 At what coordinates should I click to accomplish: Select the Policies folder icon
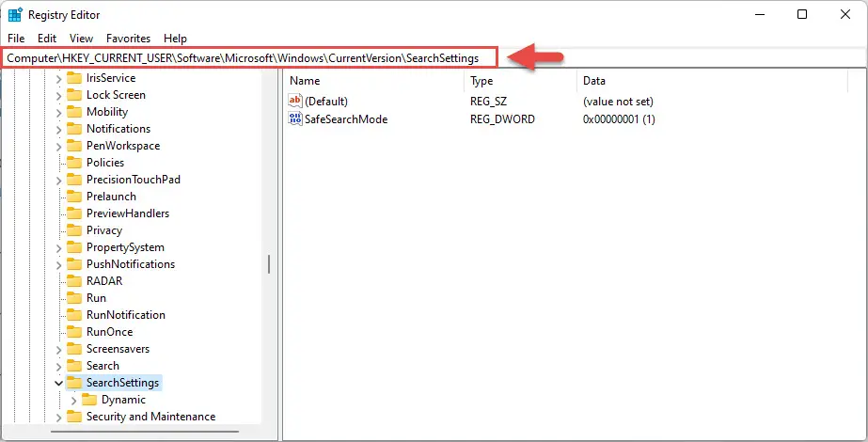(x=74, y=163)
